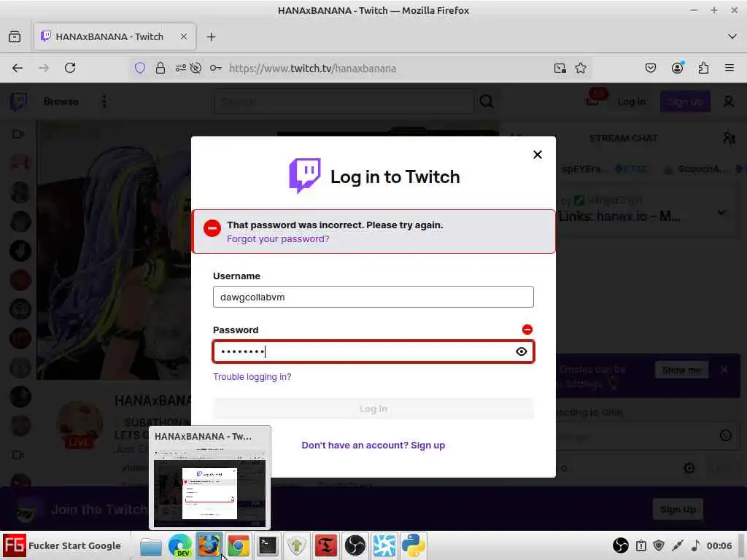Dismiss the emotes banner with its X
This screenshot has width=747, height=560.
[x=724, y=370]
